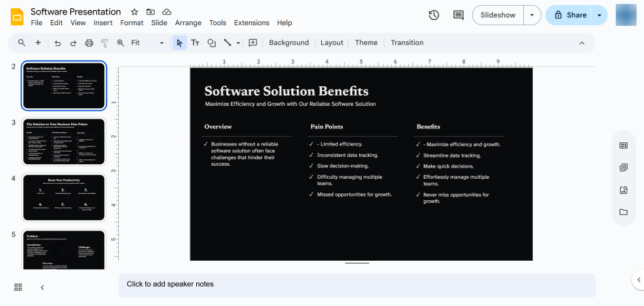Screen dimensions: 644x306
Task: Star the Software Presentation document
Action: [x=135, y=12]
